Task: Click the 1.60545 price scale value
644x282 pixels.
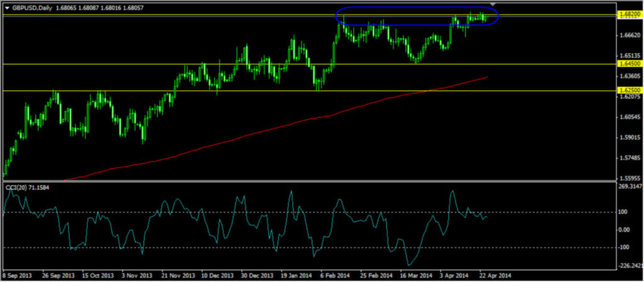Action: point(630,117)
